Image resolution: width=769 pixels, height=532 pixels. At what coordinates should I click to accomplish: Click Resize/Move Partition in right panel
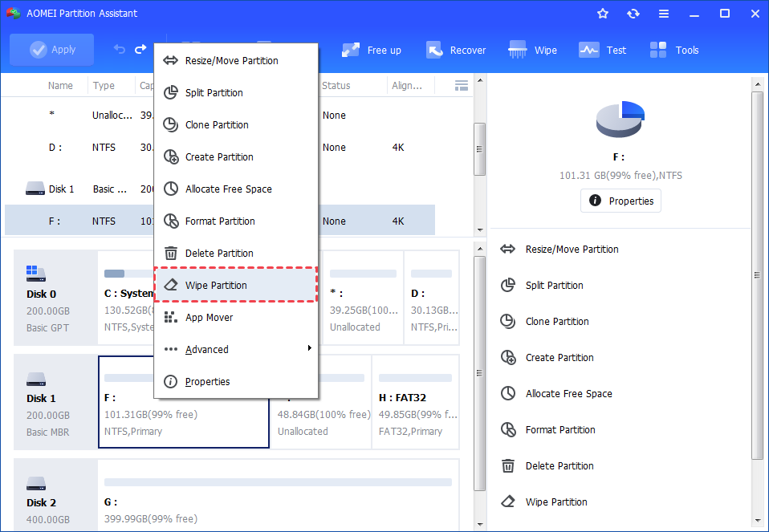[572, 249]
